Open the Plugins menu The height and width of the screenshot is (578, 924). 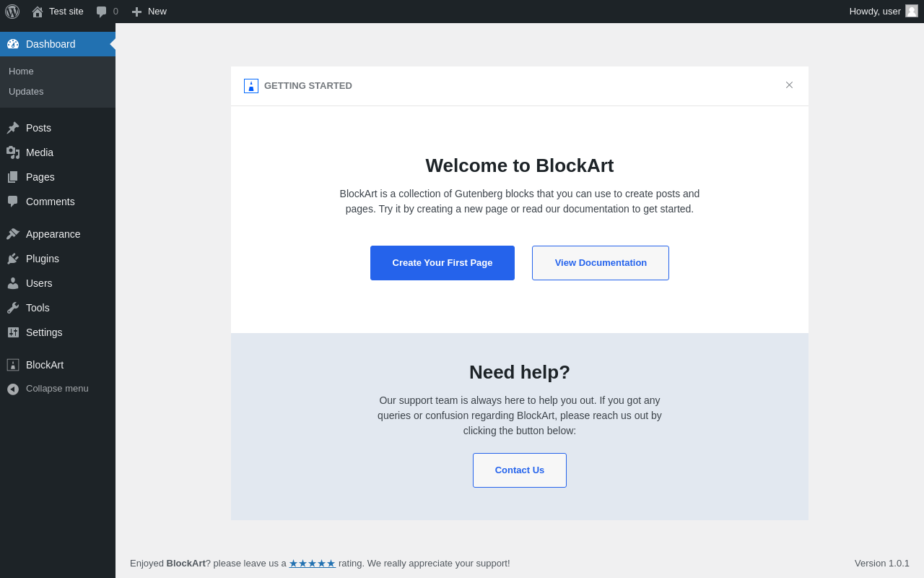(x=58, y=259)
